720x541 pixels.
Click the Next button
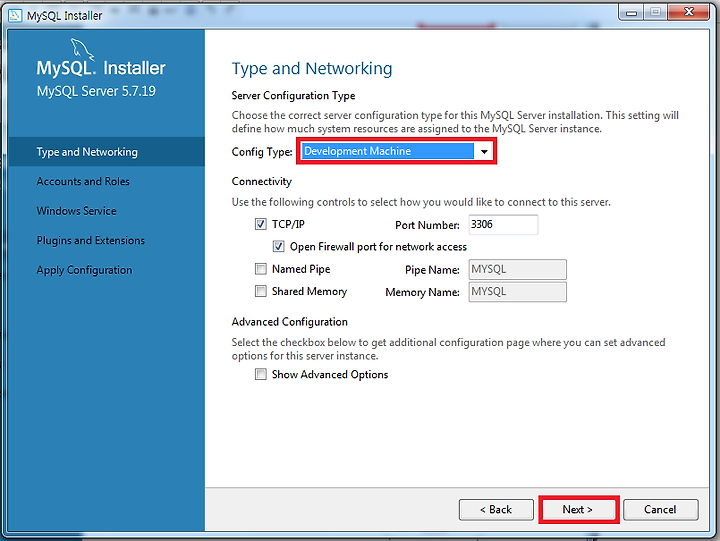(579, 509)
